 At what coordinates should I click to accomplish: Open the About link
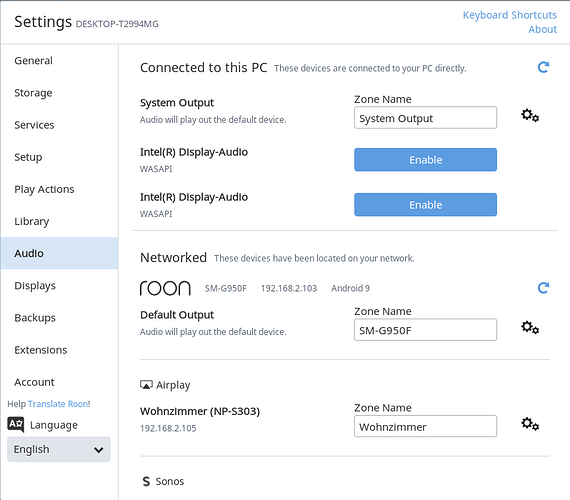click(542, 29)
